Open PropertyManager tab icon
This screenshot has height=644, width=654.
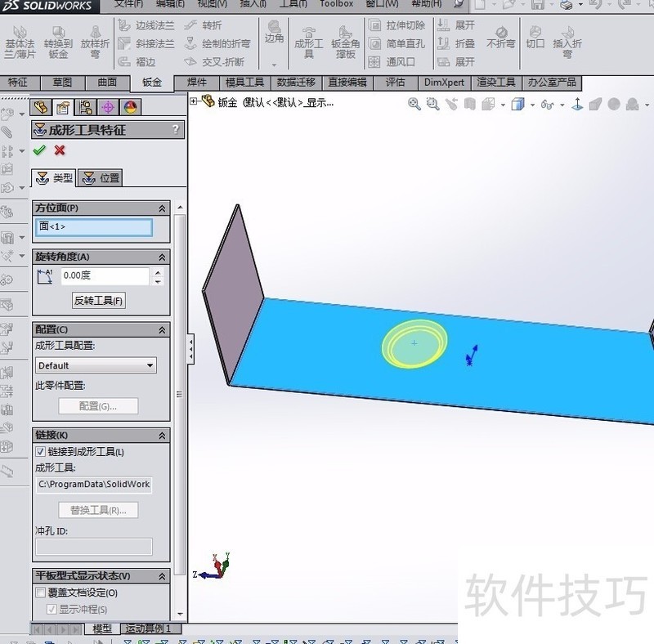pyautogui.click(x=63, y=108)
